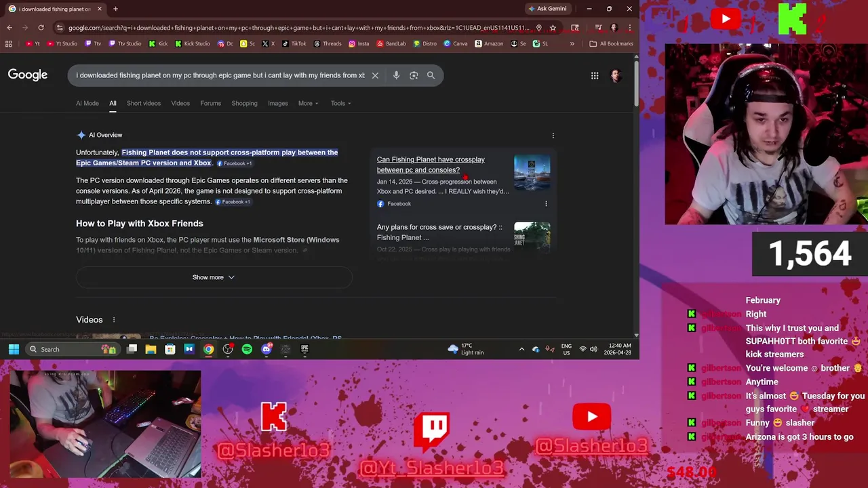Bookmark this page with the star icon
This screenshot has width=868, height=488.
click(553, 28)
